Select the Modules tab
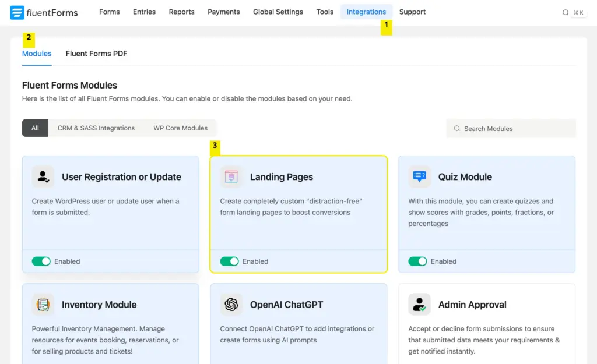The height and width of the screenshot is (364, 597). pos(36,53)
